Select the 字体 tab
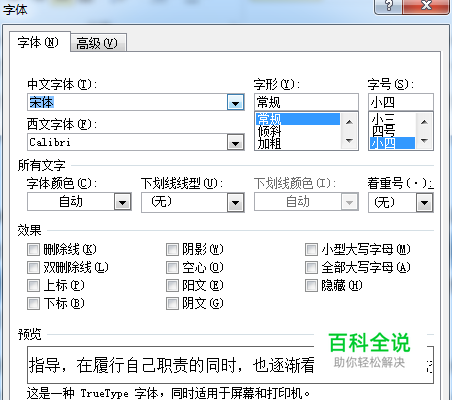Image resolution: width=452 pixels, height=400 pixels. [x=39, y=42]
